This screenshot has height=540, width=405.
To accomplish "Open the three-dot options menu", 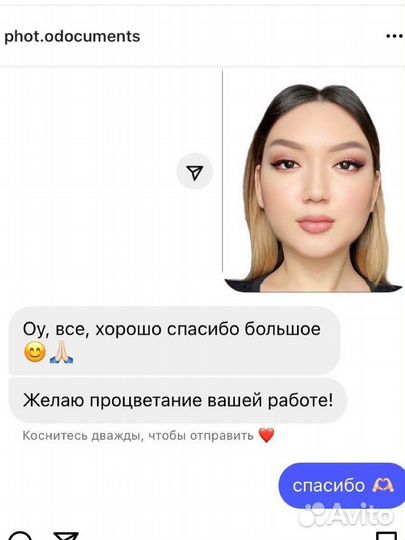I will 395,36.
